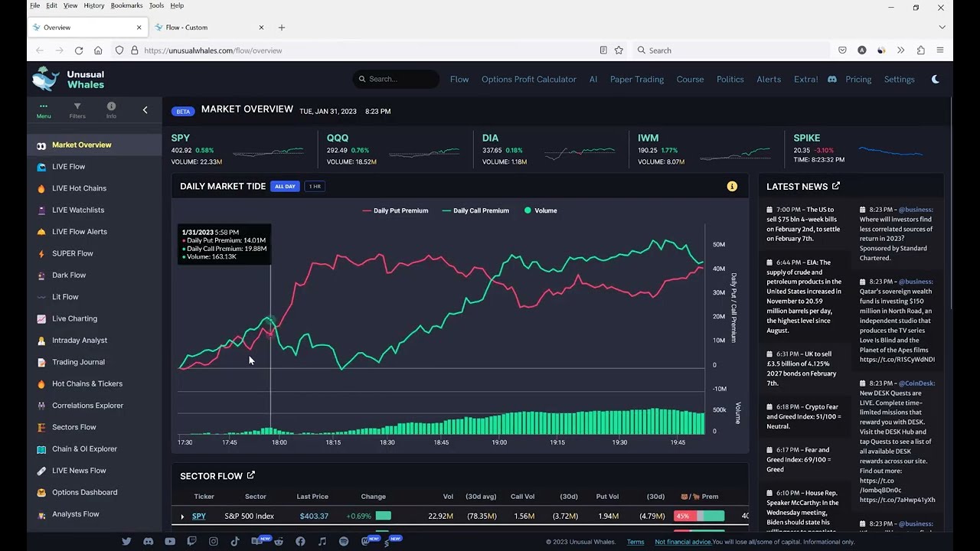The width and height of the screenshot is (980, 551).
Task: Open Settings in top navigation
Action: 900,79
